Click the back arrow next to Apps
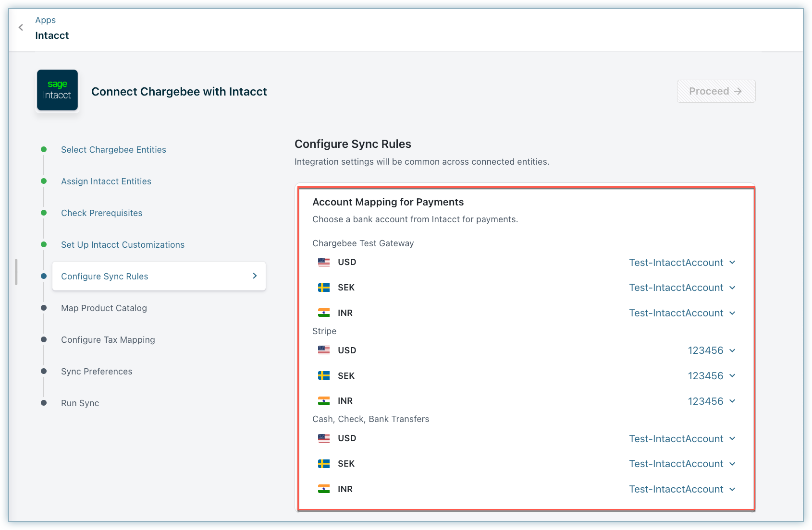 tap(21, 27)
